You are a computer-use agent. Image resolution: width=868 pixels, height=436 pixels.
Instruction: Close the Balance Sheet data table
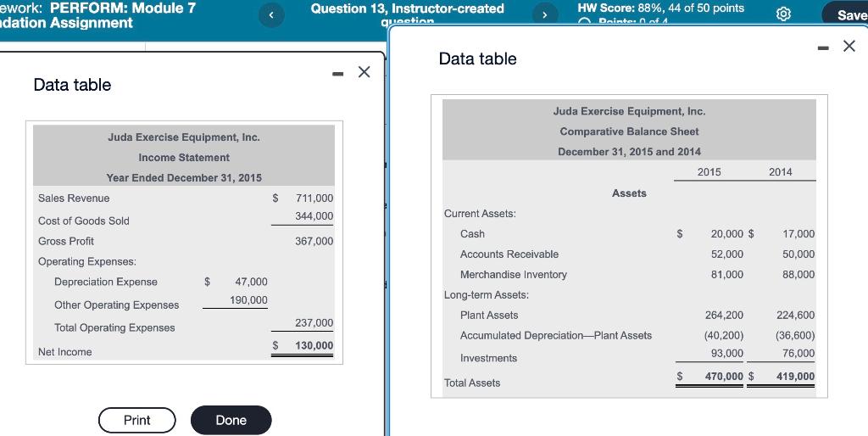(849, 46)
